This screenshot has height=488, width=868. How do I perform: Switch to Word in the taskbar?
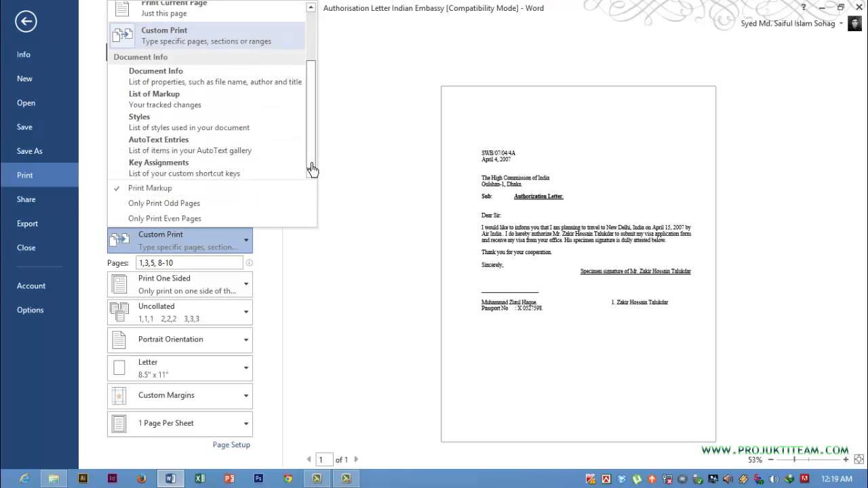coord(171,478)
